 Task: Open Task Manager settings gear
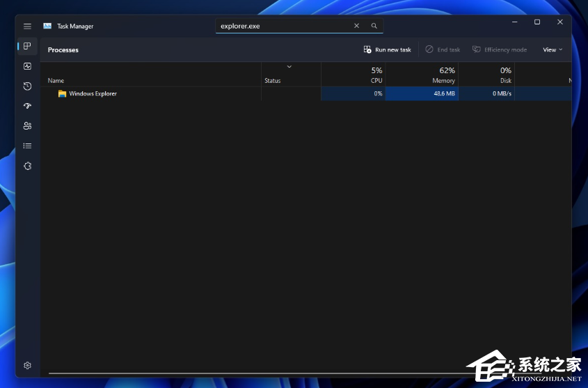click(x=27, y=366)
